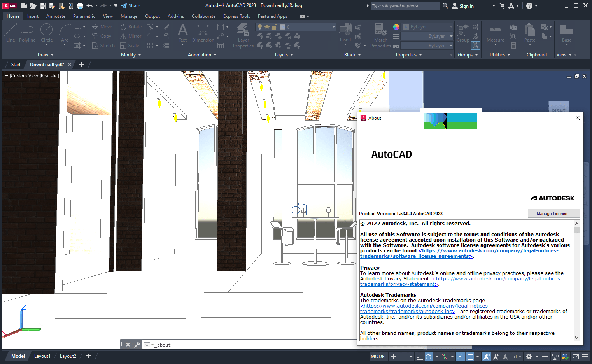Viewport: 592px width, 364px height.
Task: Switch to the Parametric ribbon tab
Action: [x=84, y=16]
